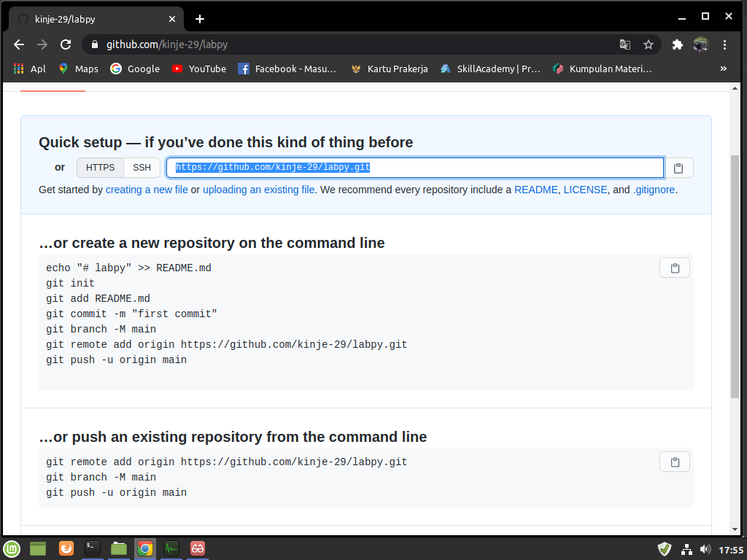The width and height of the screenshot is (747, 560).
Task: Open a new browser tab
Action: click(x=200, y=19)
